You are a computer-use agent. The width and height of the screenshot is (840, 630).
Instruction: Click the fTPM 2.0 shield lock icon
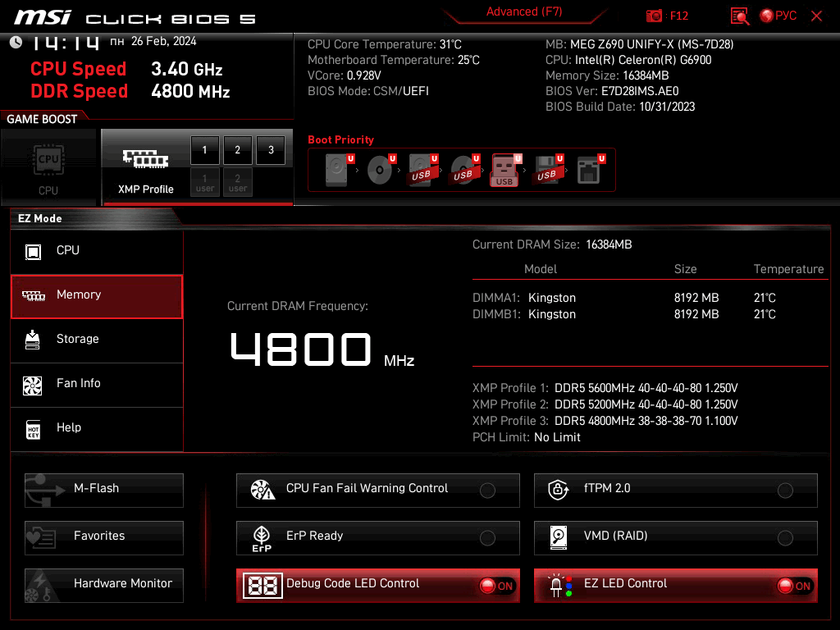558,490
